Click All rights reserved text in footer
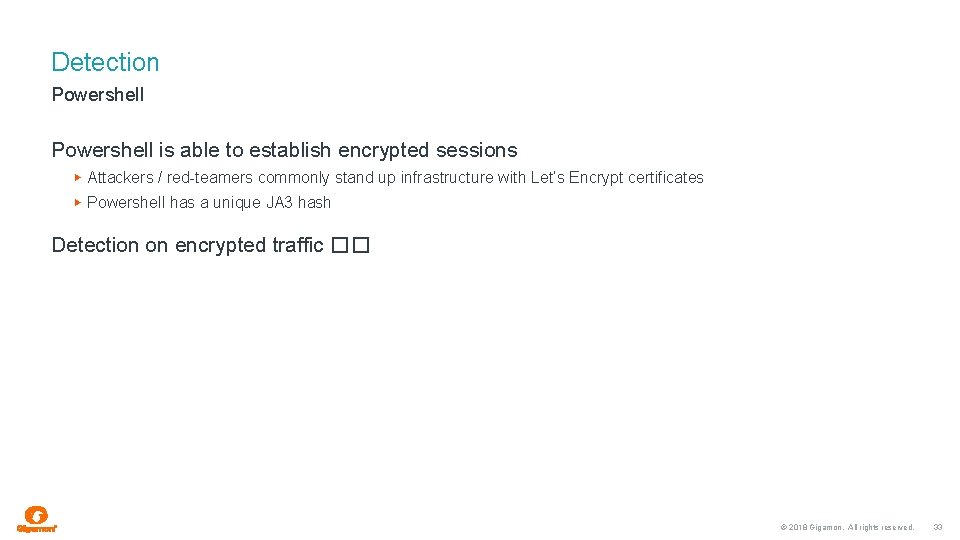The image size is (960, 540). click(881, 527)
